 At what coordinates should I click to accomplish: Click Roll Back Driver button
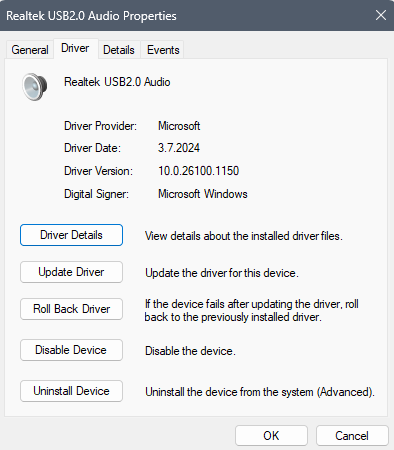tap(71, 309)
